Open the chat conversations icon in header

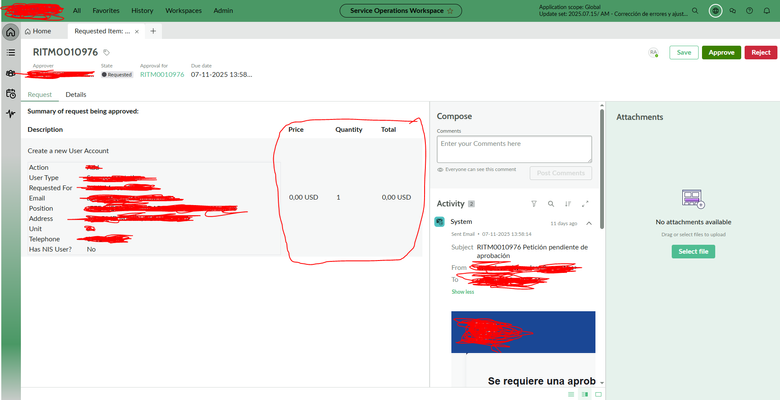click(732, 10)
